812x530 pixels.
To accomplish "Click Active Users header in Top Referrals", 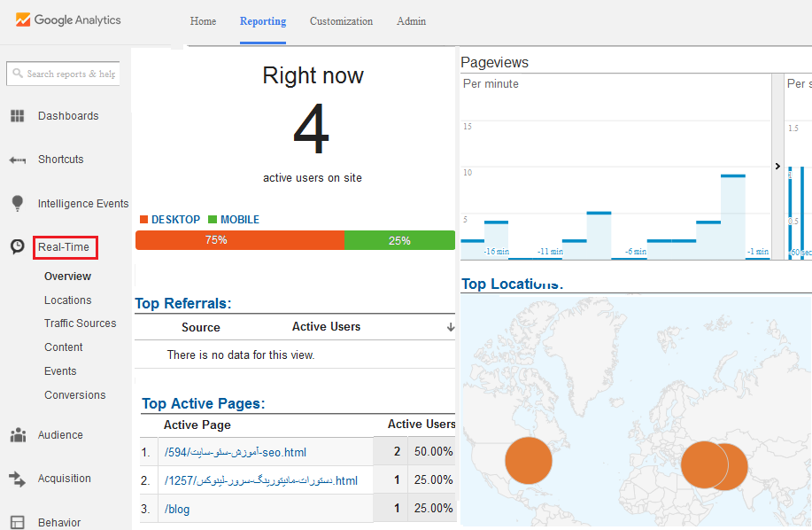I will [x=326, y=326].
